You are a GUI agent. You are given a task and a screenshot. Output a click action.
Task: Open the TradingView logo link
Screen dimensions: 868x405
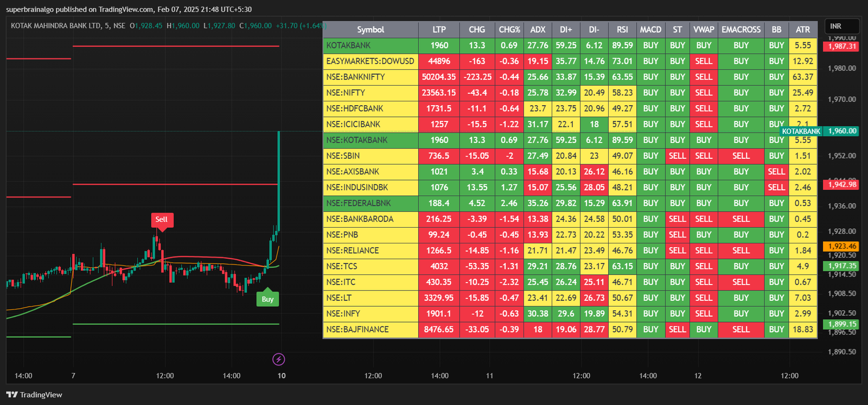[x=34, y=395]
